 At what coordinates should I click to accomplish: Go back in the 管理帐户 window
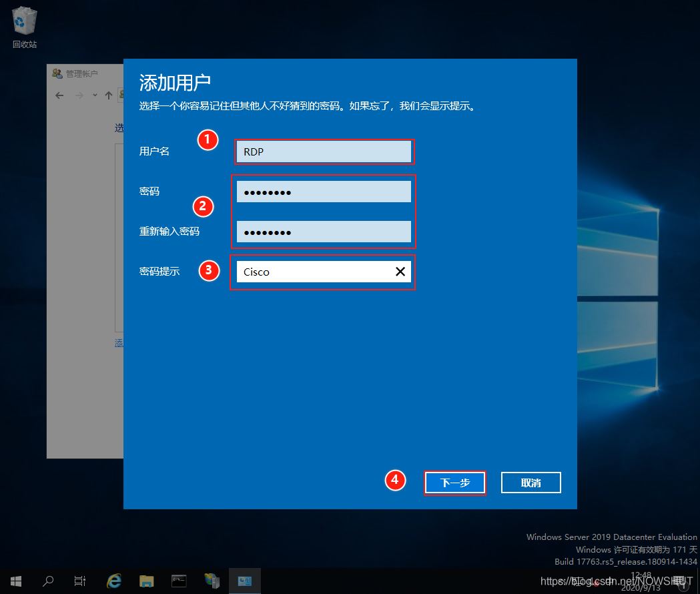point(59,95)
